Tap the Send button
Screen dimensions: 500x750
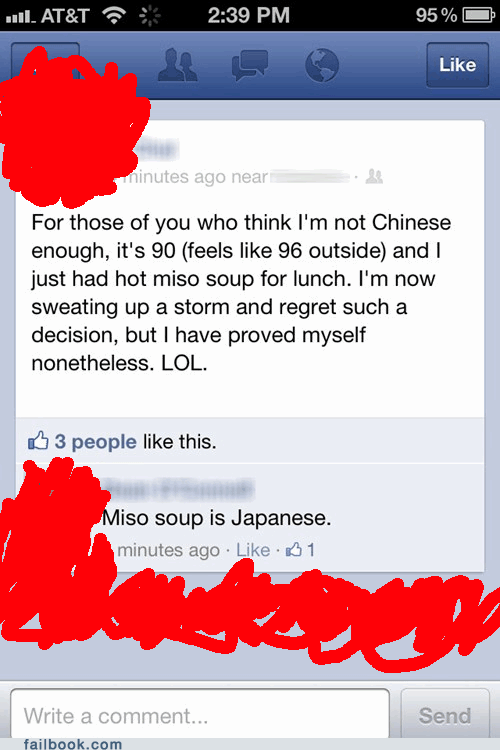[445, 716]
